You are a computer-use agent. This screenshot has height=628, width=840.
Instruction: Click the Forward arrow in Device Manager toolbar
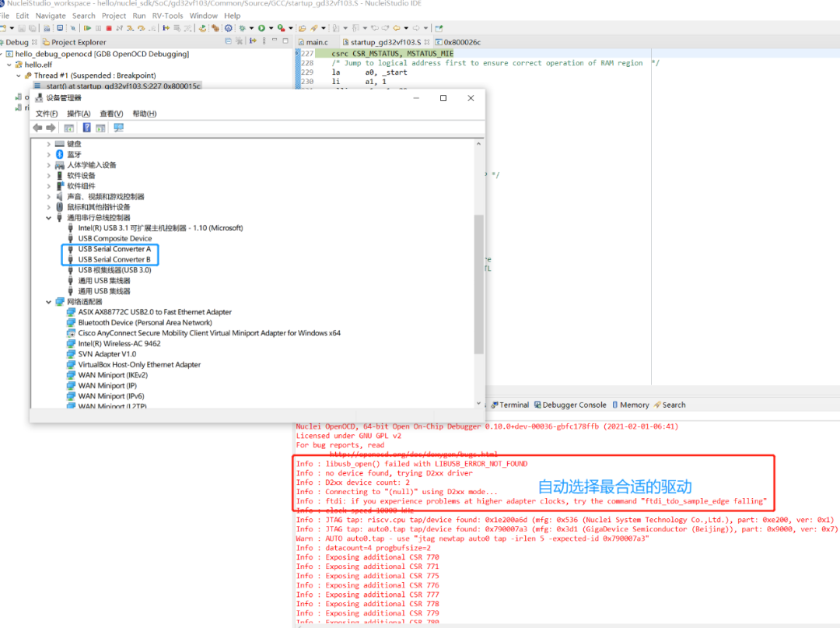(51, 128)
